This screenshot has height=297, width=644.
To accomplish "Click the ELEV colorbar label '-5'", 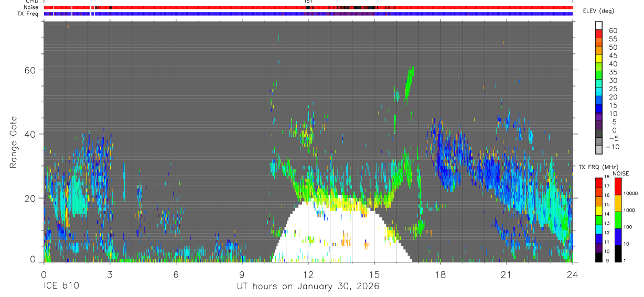I will (x=613, y=138).
